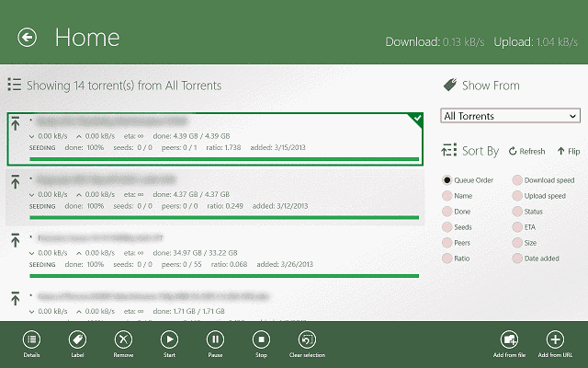Click the Sort By icon
The width and height of the screenshot is (588, 368).
[x=449, y=150]
